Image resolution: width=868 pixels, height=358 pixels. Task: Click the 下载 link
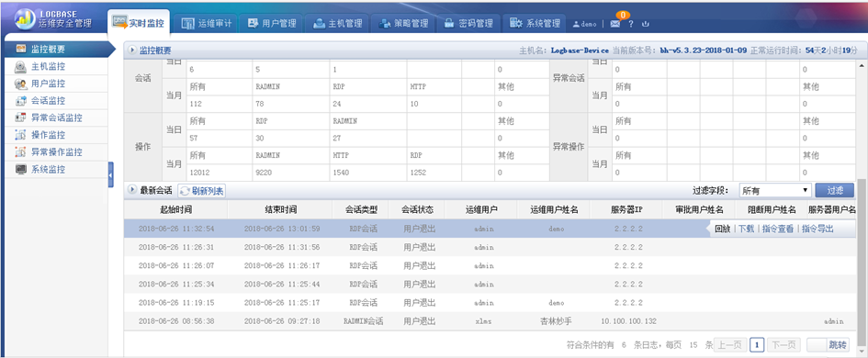pyautogui.click(x=746, y=229)
